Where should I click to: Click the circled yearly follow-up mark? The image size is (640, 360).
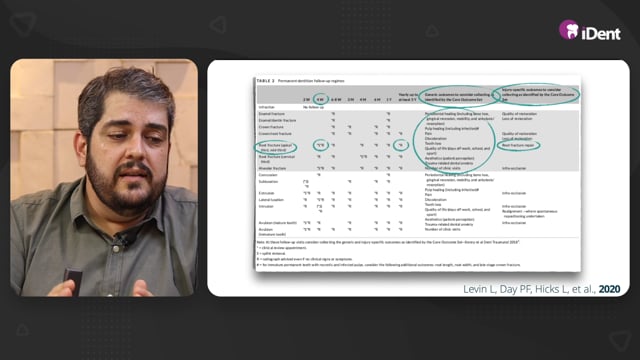coord(400,145)
